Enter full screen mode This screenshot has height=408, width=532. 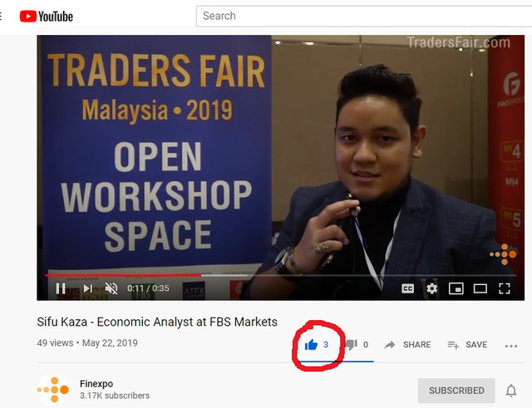pos(505,288)
